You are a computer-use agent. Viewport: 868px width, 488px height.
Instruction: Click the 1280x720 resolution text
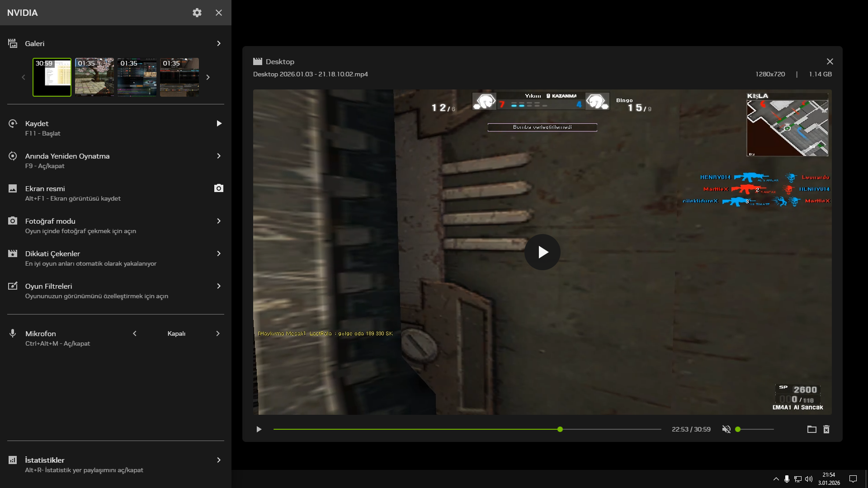coord(770,74)
